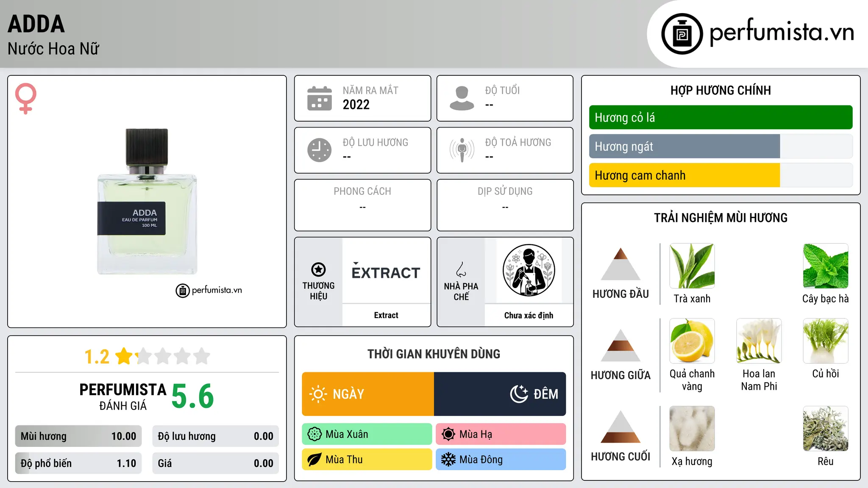The height and width of the screenshot is (488, 868).
Task: Click the Hương cỏ lá accord bar
Action: point(721,117)
